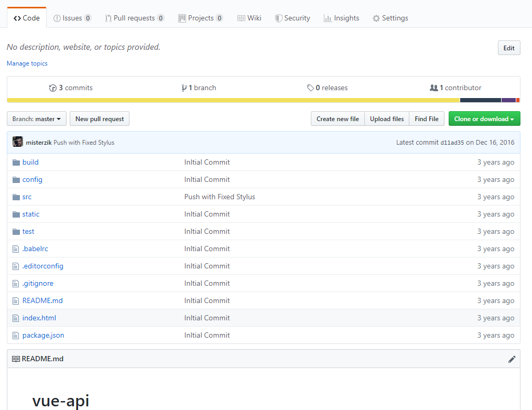Click the purple language bar segment
The width and height of the screenshot is (532, 410).
508,100
